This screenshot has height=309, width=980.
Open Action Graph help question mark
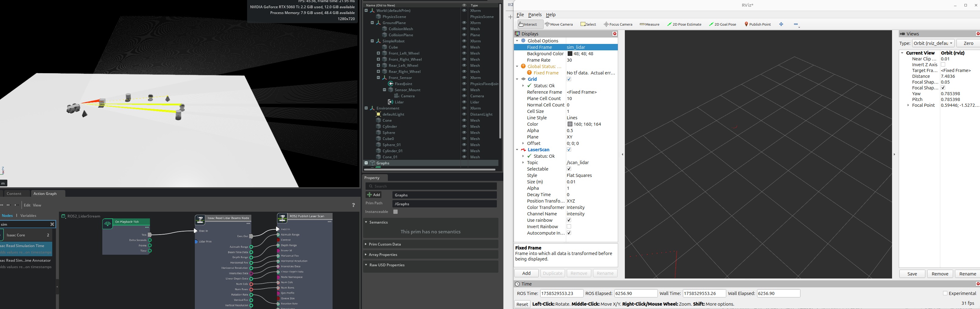(353, 205)
